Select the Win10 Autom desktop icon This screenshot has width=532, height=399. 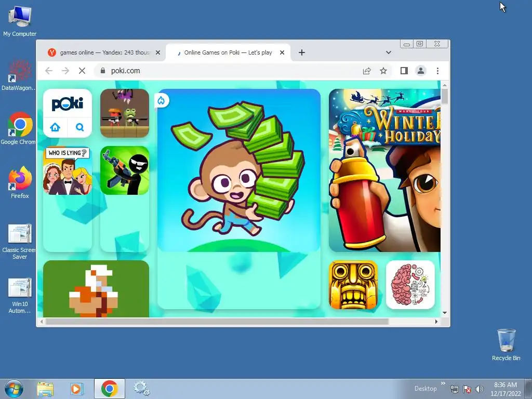(x=19, y=296)
